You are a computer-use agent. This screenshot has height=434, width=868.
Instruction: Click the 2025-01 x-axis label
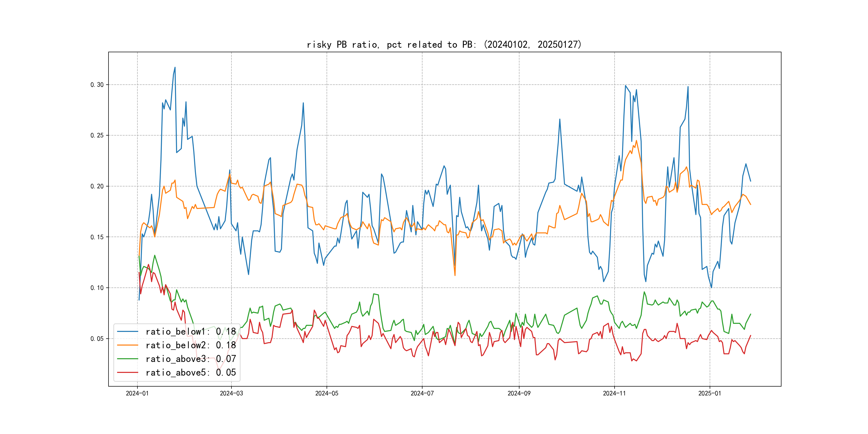coord(710,394)
